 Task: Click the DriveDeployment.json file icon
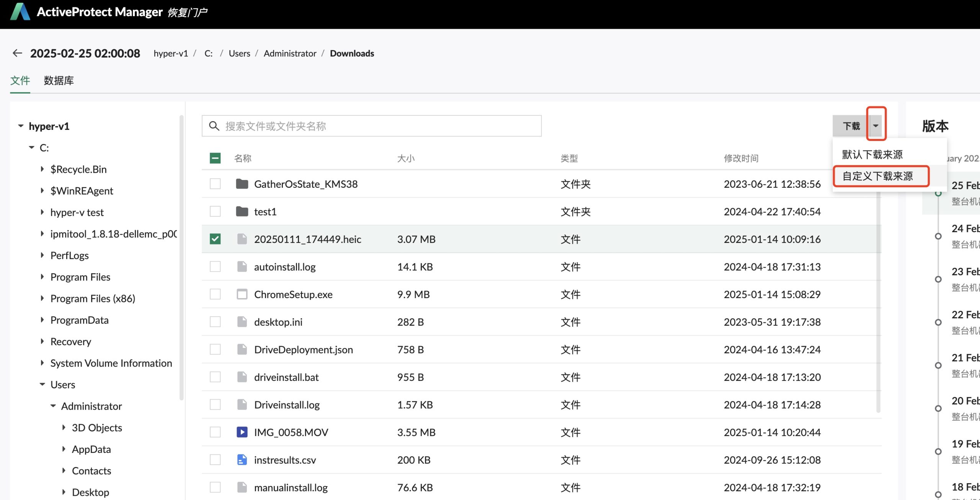pyautogui.click(x=242, y=349)
